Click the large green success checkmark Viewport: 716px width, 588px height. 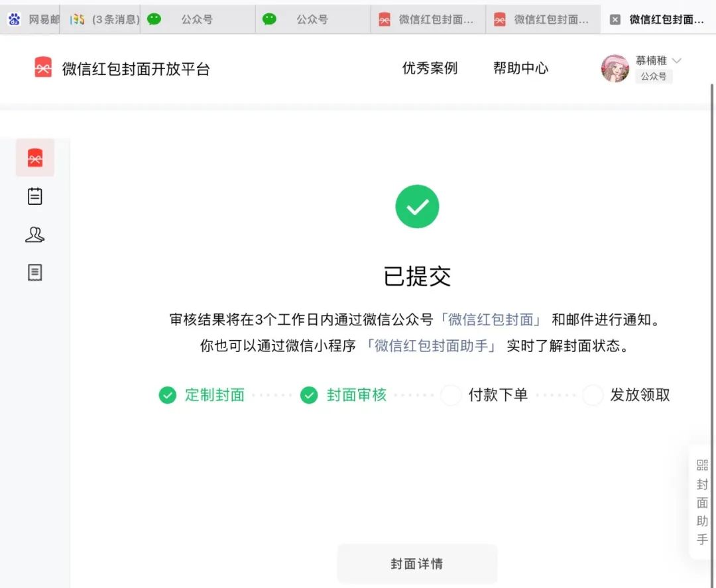(418, 206)
